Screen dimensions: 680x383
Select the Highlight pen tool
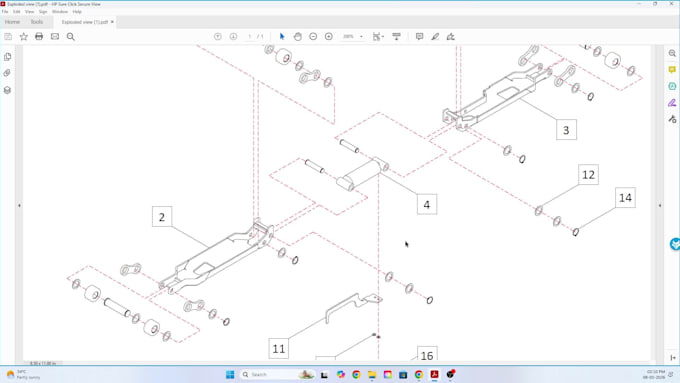click(x=435, y=37)
